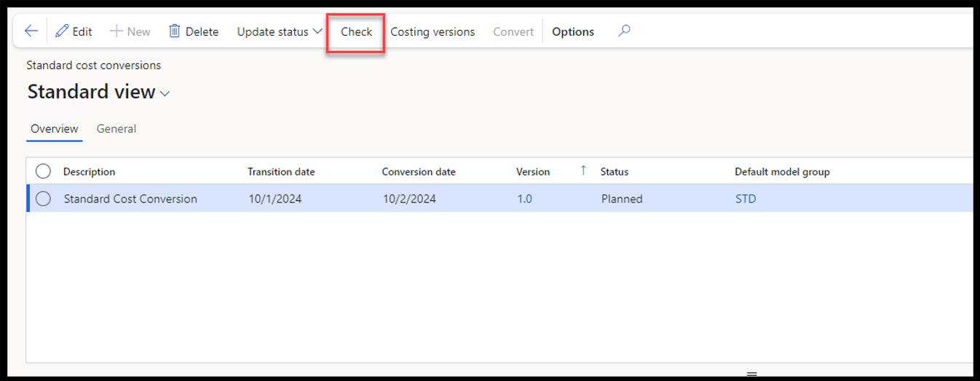The width and height of the screenshot is (980, 381).
Task: Toggle the select-all circle in grid header
Action: click(x=43, y=171)
